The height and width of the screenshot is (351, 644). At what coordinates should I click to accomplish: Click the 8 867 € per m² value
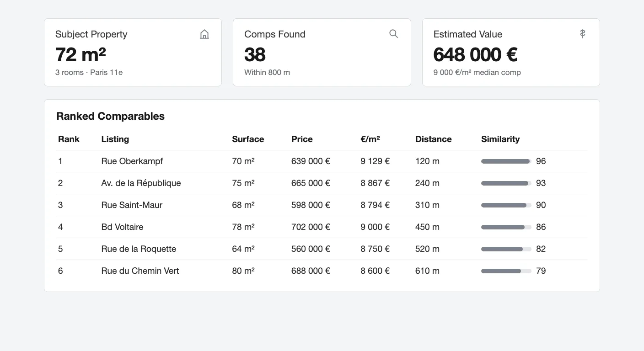(x=375, y=183)
